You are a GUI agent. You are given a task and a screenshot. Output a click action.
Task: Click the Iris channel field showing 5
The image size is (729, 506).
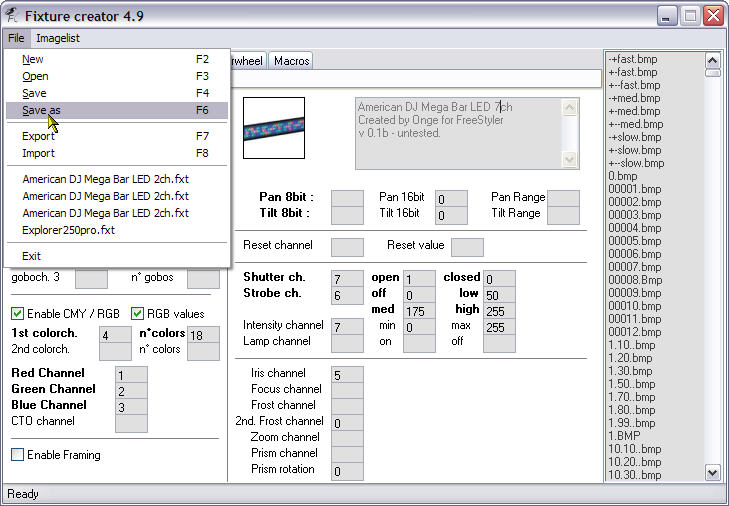tap(347, 375)
